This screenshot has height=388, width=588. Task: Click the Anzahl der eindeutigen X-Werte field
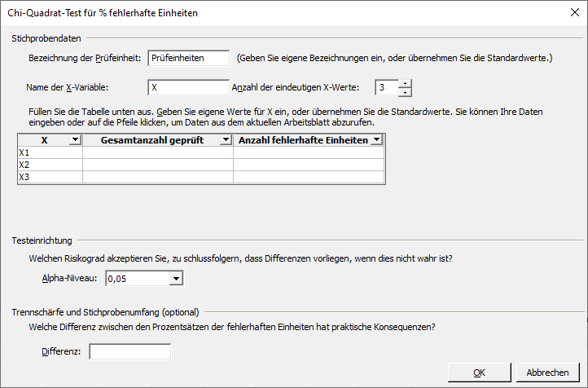387,88
